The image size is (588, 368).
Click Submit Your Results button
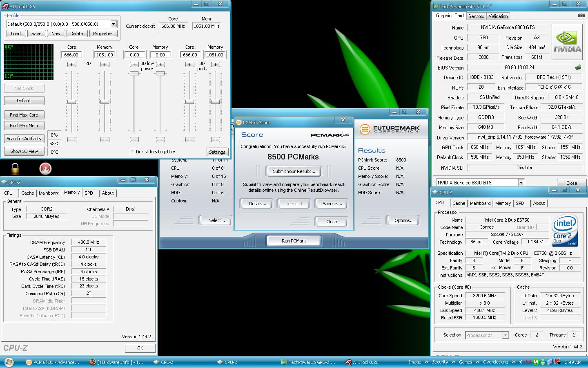pos(294,171)
